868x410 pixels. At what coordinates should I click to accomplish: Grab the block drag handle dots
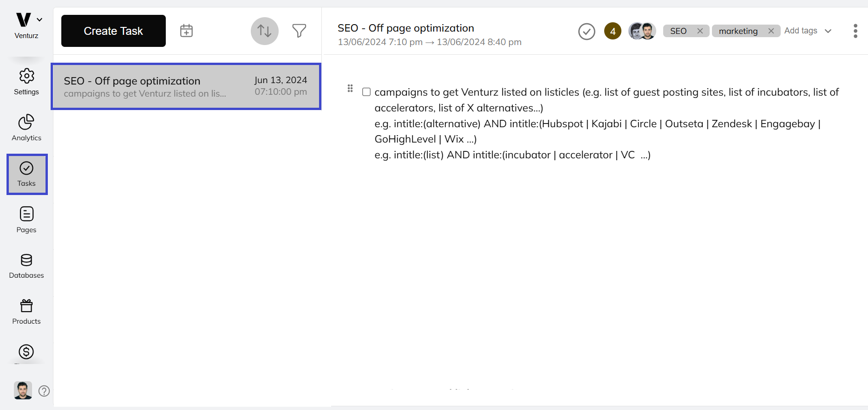350,88
